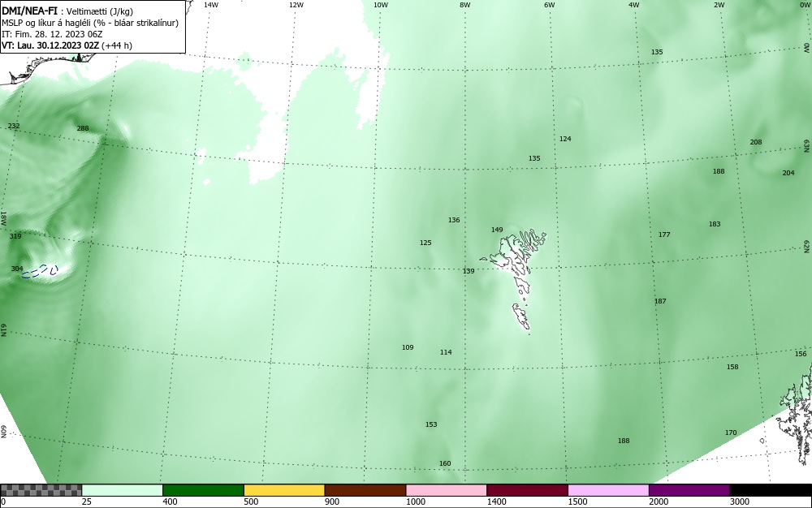This screenshot has height=508, width=812.
Task: Click the map value 139
Action: click(469, 271)
